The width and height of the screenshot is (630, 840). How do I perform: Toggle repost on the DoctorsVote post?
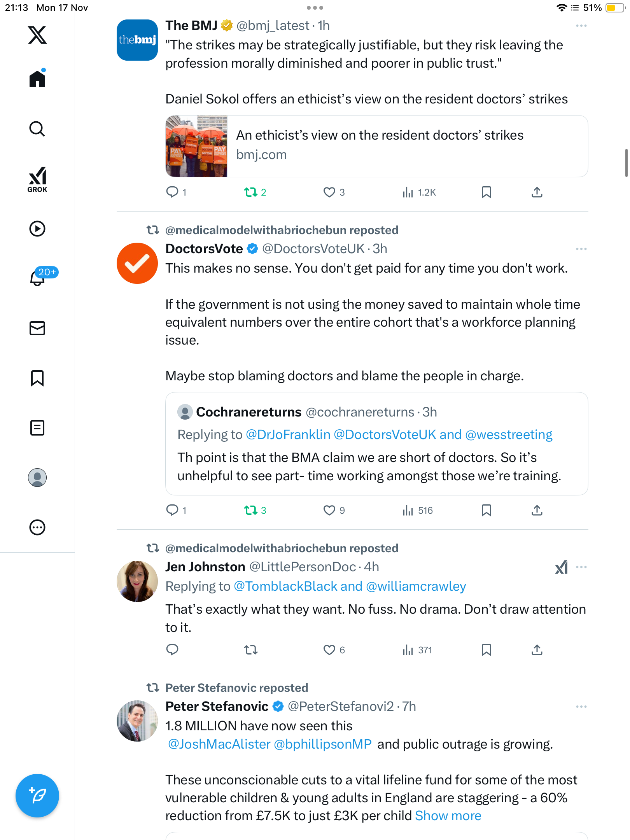[x=251, y=510]
